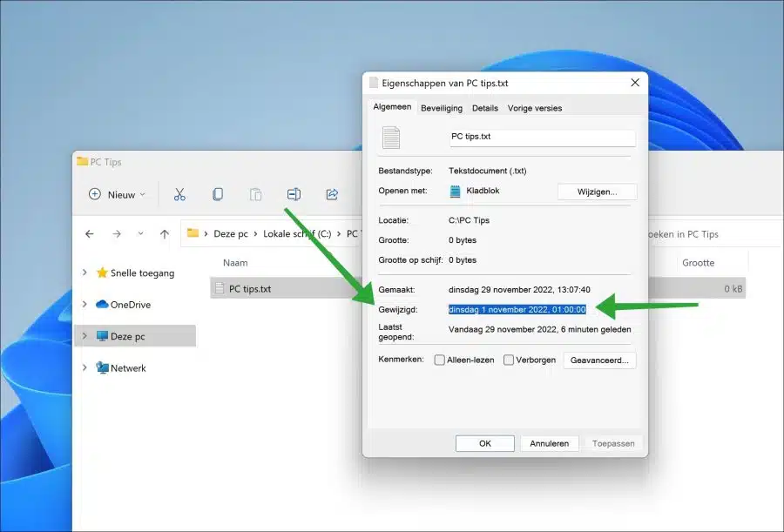Switch to the Beveiliging tab
784x532 pixels.
442,108
